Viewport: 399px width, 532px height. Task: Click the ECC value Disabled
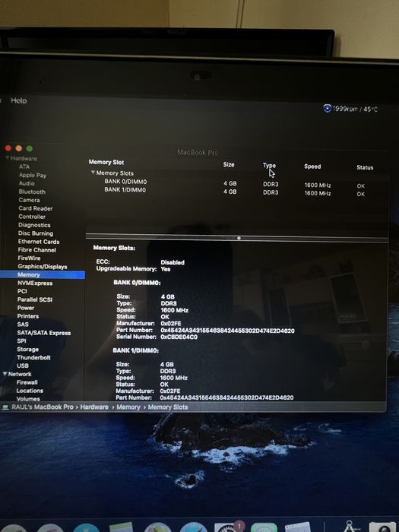click(x=173, y=262)
